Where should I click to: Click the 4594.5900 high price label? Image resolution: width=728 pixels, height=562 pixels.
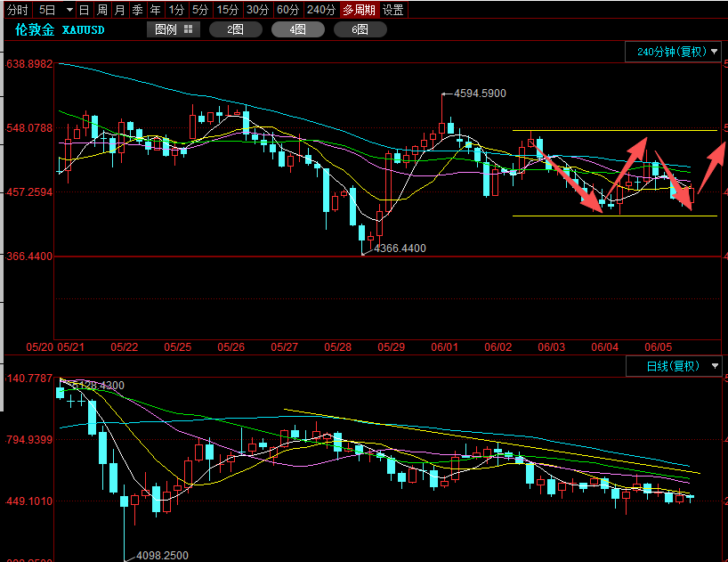[480, 94]
